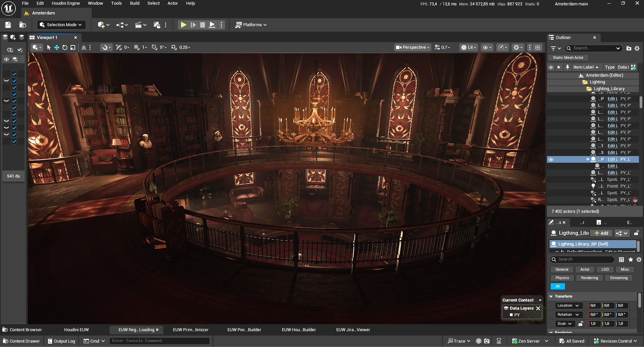The width and height of the screenshot is (644, 347).
Task: Open the Content Drawer
Action: (22, 341)
